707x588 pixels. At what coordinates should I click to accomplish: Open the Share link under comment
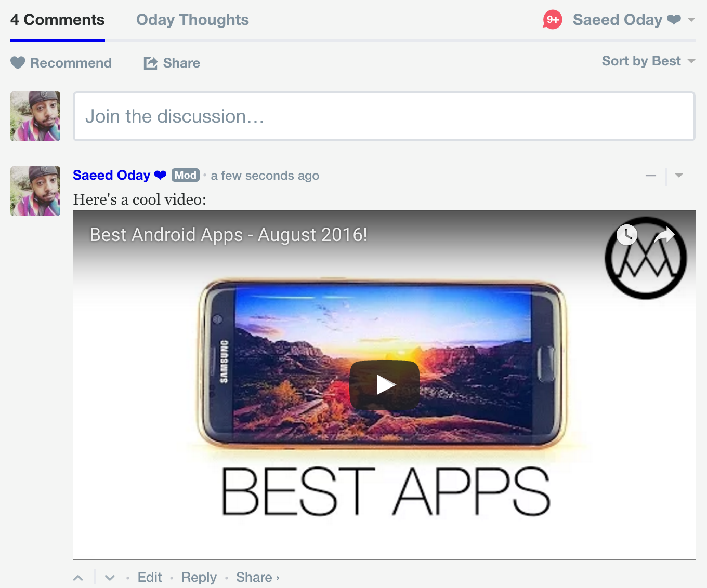coord(257,577)
